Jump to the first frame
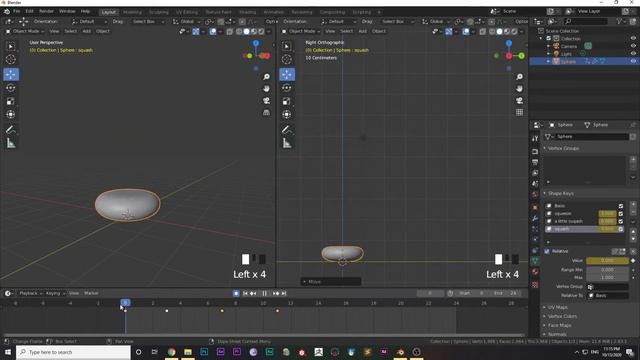This screenshot has height=360, width=640. click(245, 293)
